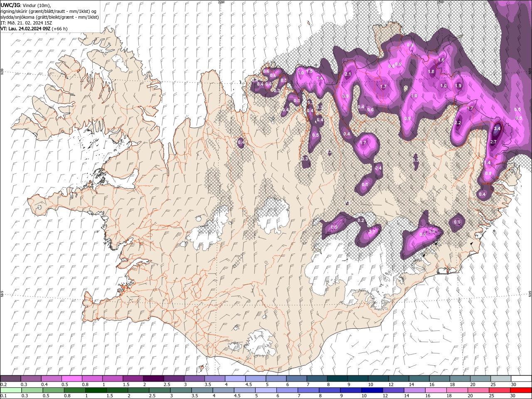Click the 66N latitude label on the map's eastern border
The image size is (532, 399).
530,71
